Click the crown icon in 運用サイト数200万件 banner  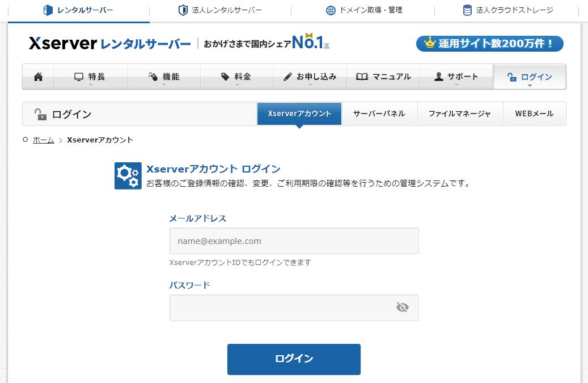tap(430, 43)
